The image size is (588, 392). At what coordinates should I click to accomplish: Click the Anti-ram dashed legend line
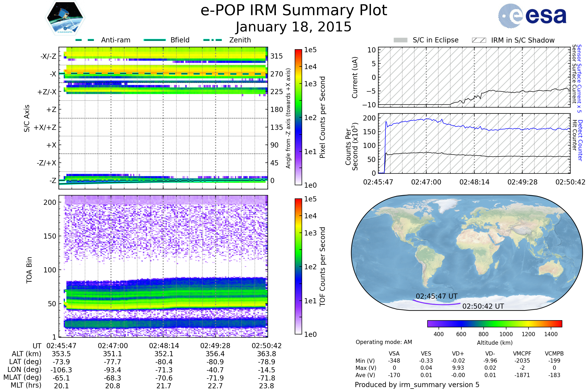[x=85, y=40]
